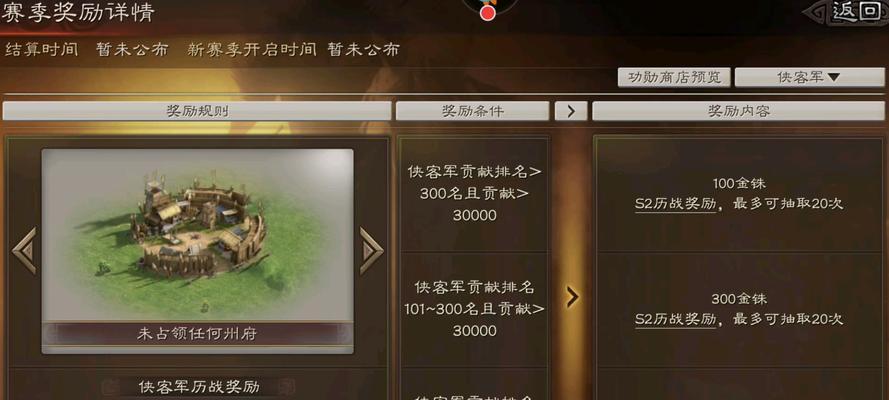889x400 pixels.
Task: Select the 排名101~300名 condition row
Action: click(474, 309)
